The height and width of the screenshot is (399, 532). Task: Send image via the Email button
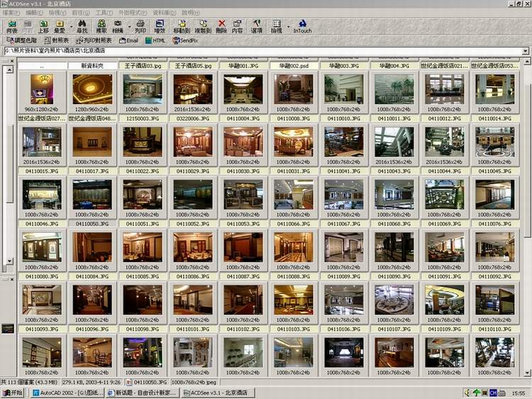128,40
